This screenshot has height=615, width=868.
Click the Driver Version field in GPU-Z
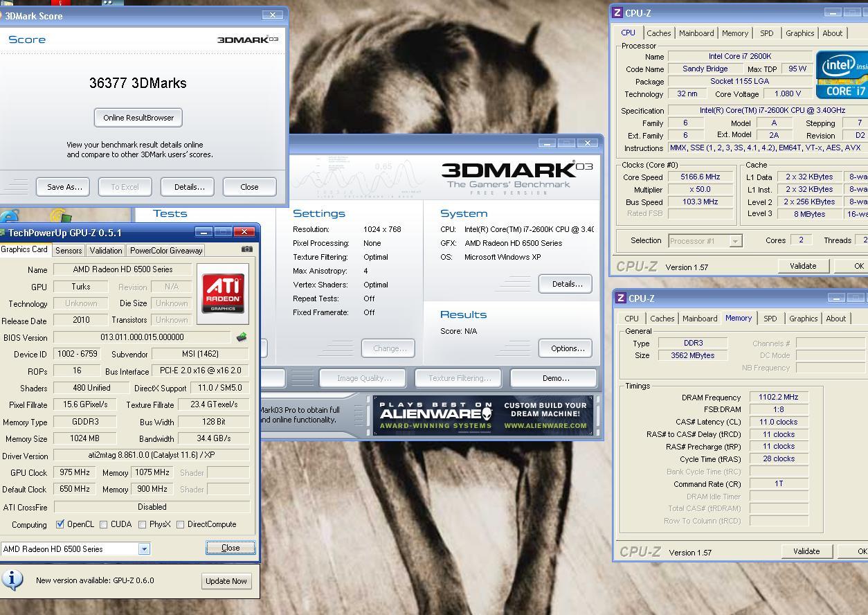click(x=151, y=456)
